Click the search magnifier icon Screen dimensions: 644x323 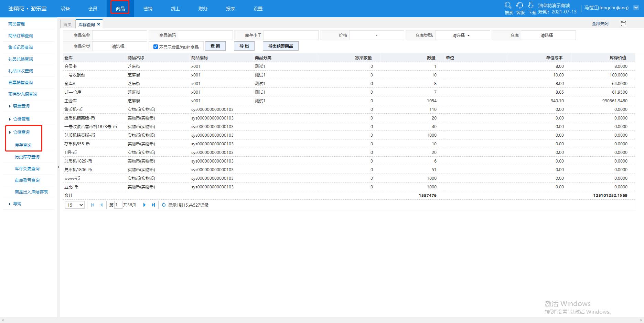[508, 5]
